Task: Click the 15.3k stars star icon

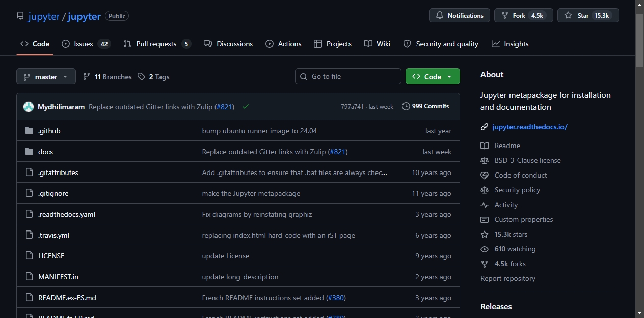Action: pyautogui.click(x=485, y=234)
